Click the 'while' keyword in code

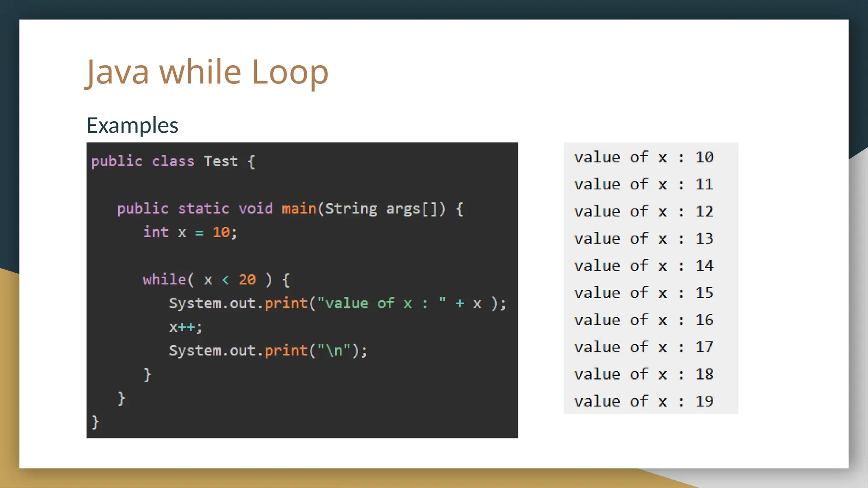(x=164, y=280)
